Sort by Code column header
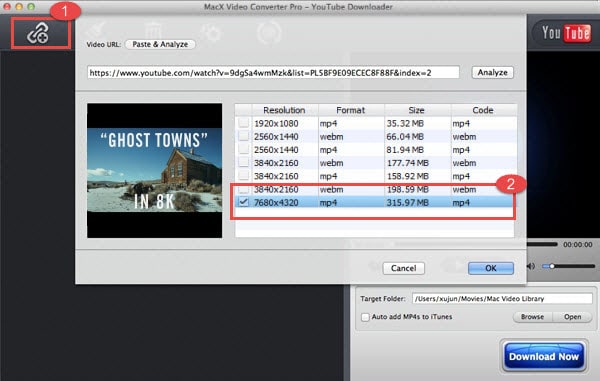Viewport: 600px width, 381px height. (x=483, y=110)
